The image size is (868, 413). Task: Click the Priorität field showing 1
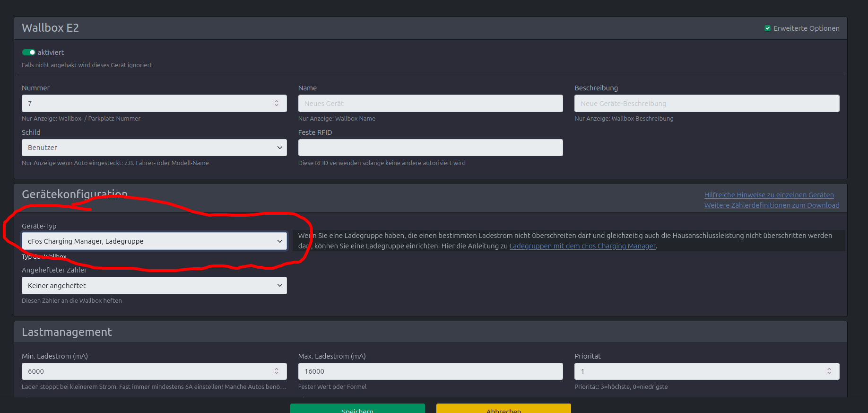695,371
